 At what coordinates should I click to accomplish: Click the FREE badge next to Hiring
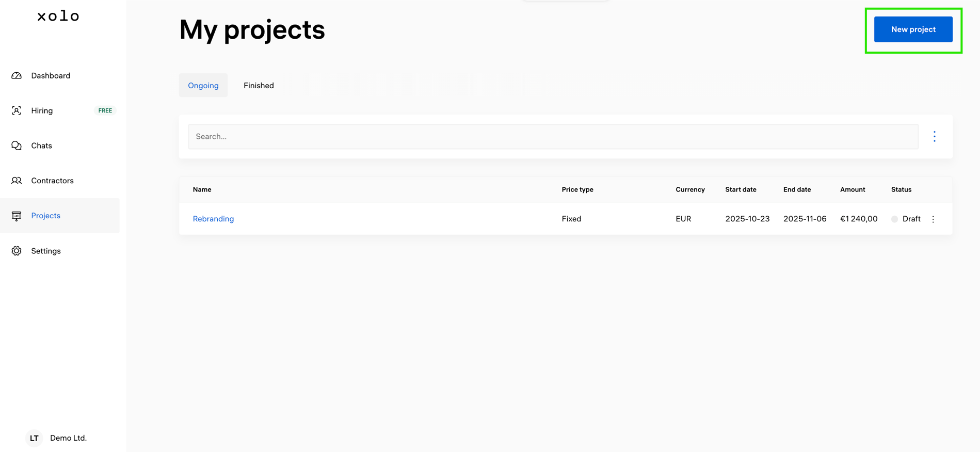(x=105, y=110)
